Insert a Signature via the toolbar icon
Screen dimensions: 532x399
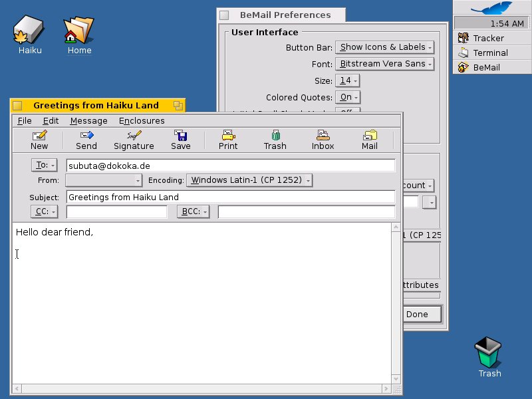pyautogui.click(x=133, y=138)
